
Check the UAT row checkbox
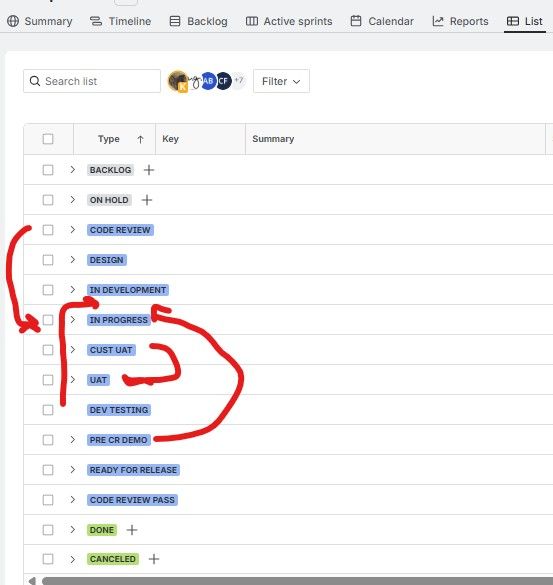click(48, 380)
